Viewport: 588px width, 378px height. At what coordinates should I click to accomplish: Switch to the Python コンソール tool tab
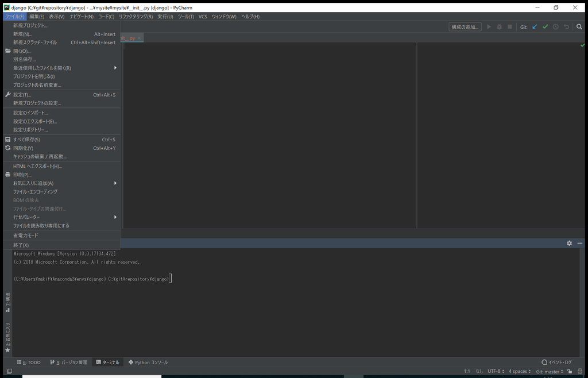pos(148,362)
